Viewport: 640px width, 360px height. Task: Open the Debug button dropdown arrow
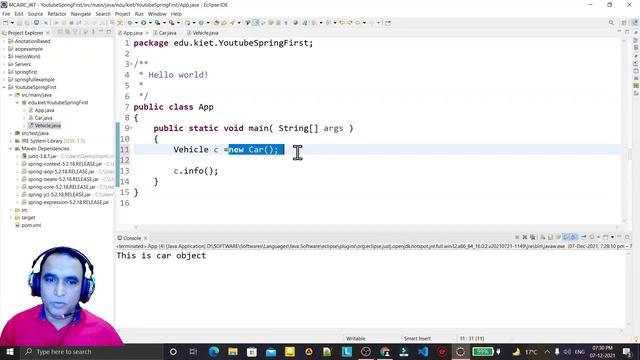click(136, 23)
